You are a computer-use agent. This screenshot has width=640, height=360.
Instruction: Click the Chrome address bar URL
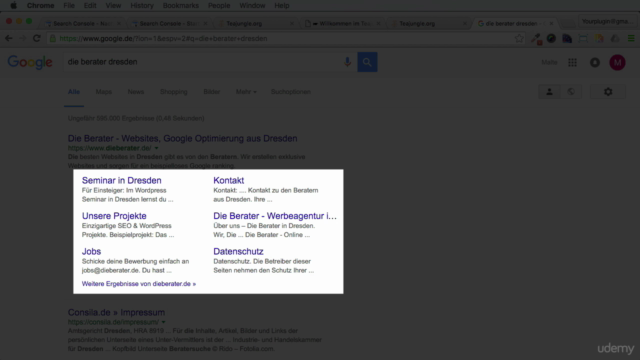point(163,38)
